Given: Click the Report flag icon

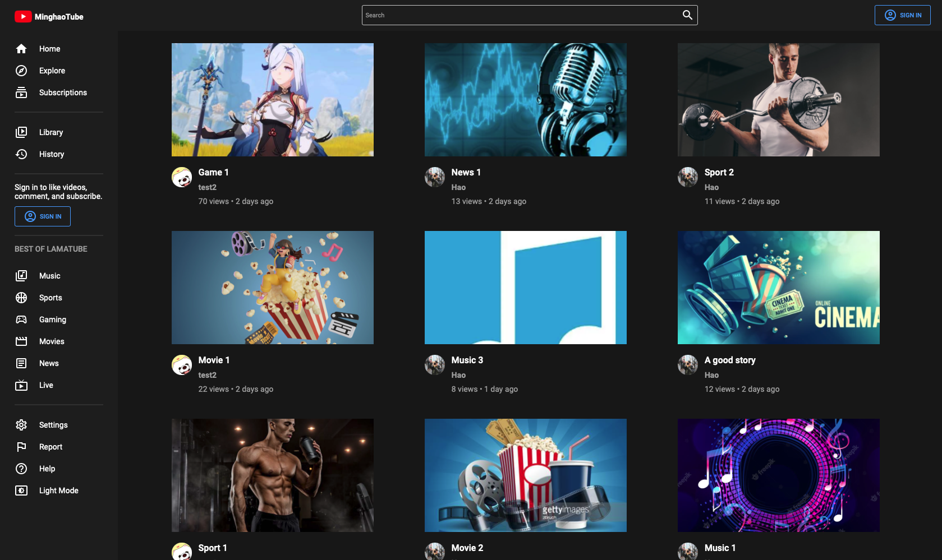Looking at the screenshot, I should pyautogui.click(x=21, y=447).
